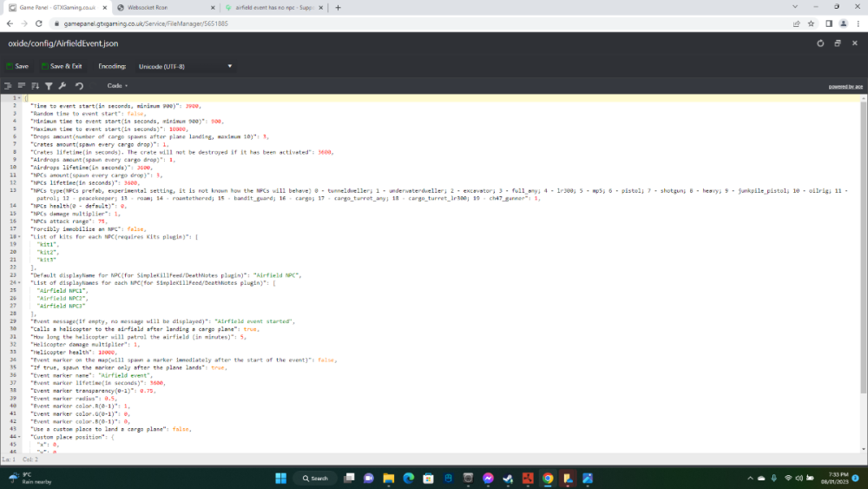
Task: Undo the last edit in editor
Action: click(79, 86)
